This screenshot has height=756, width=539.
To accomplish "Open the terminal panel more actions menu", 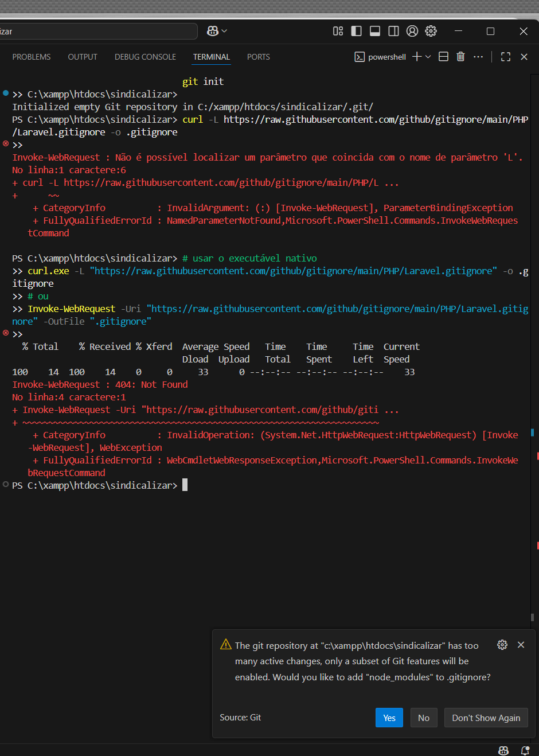I will point(478,57).
